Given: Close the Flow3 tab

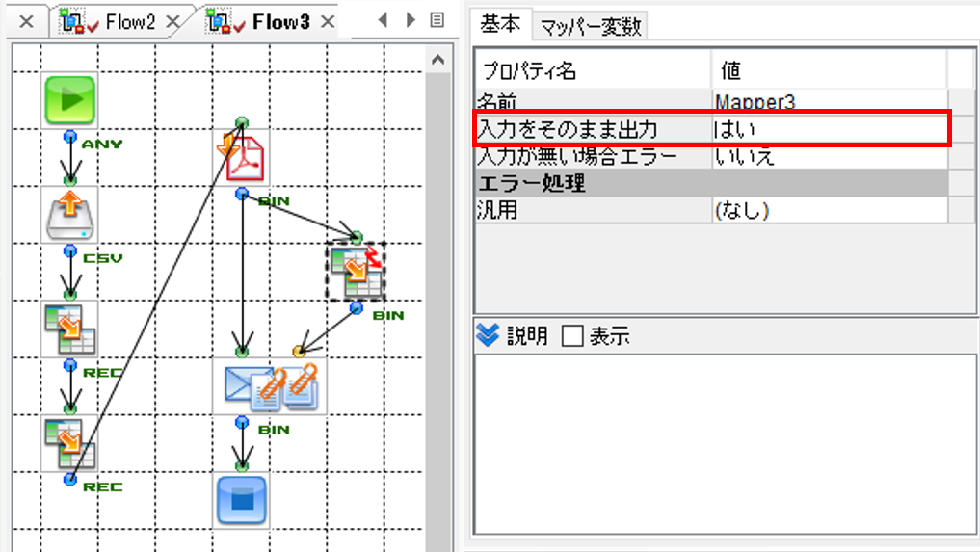Looking at the screenshot, I should click(x=328, y=22).
